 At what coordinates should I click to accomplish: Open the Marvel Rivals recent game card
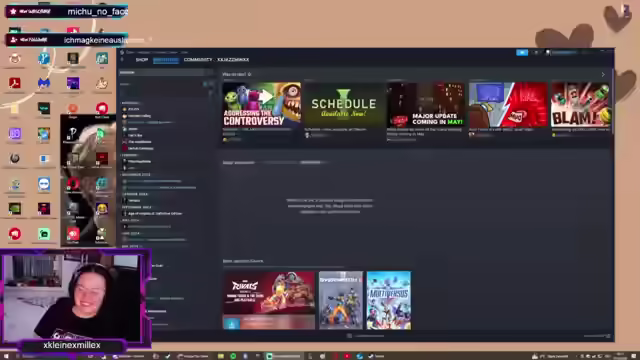pos(269,300)
